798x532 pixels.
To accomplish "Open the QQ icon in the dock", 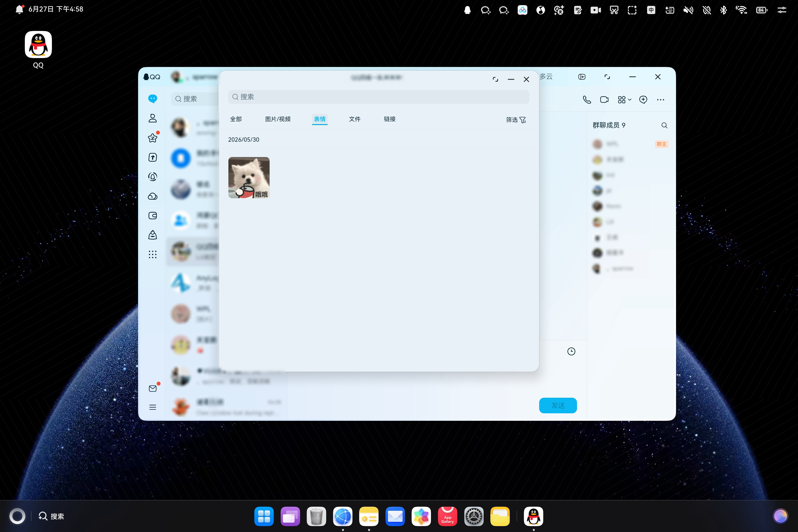I will [534, 516].
